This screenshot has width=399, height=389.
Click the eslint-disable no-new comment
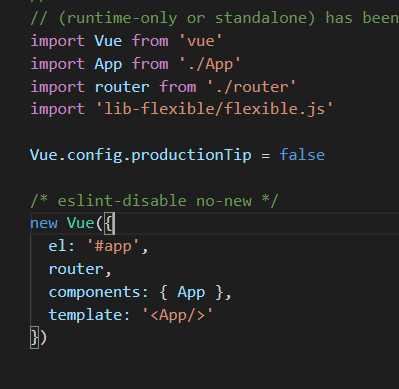pos(154,201)
